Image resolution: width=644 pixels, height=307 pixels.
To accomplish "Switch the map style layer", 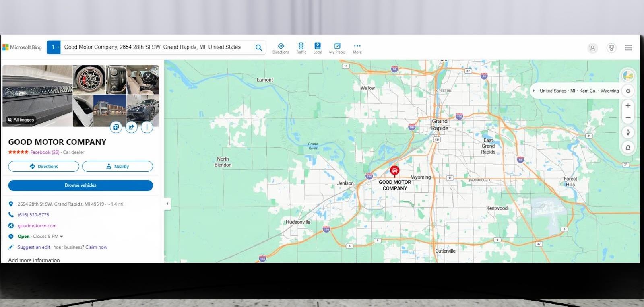I will click(628, 76).
